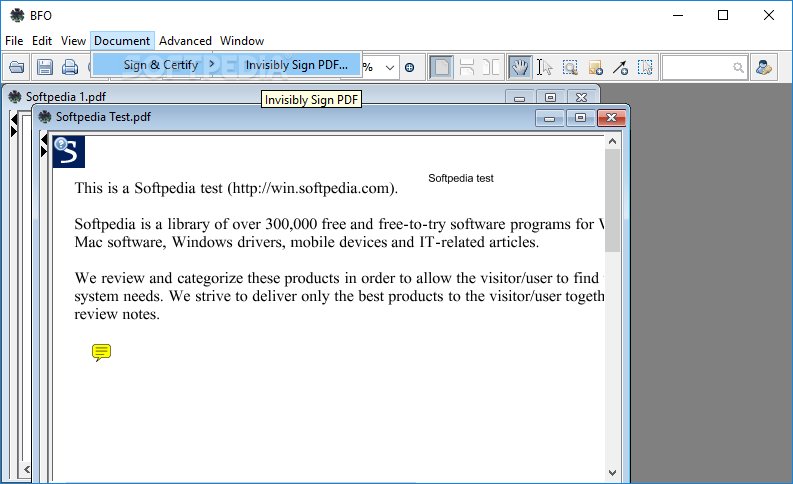Maximize the main BFO application window

tap(723, 15)
